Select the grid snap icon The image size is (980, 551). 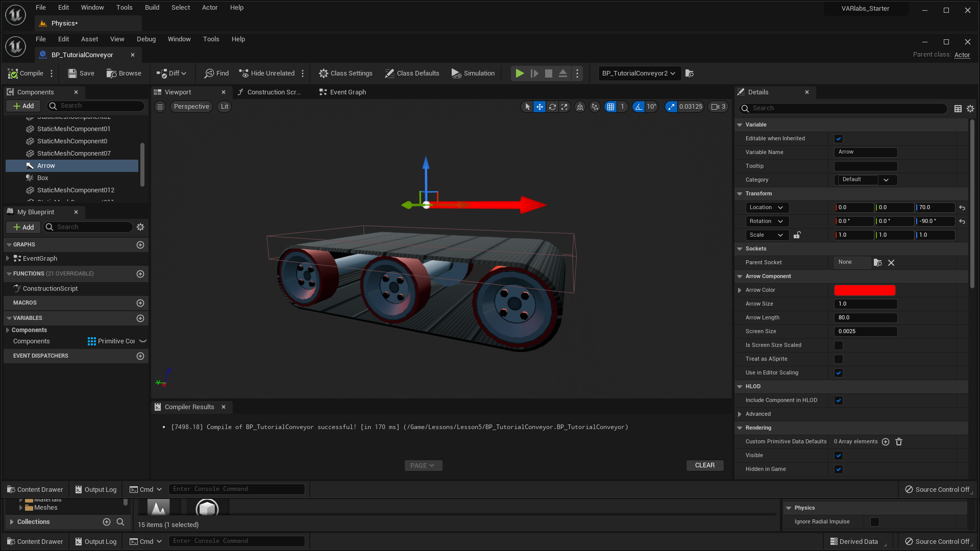611,106
